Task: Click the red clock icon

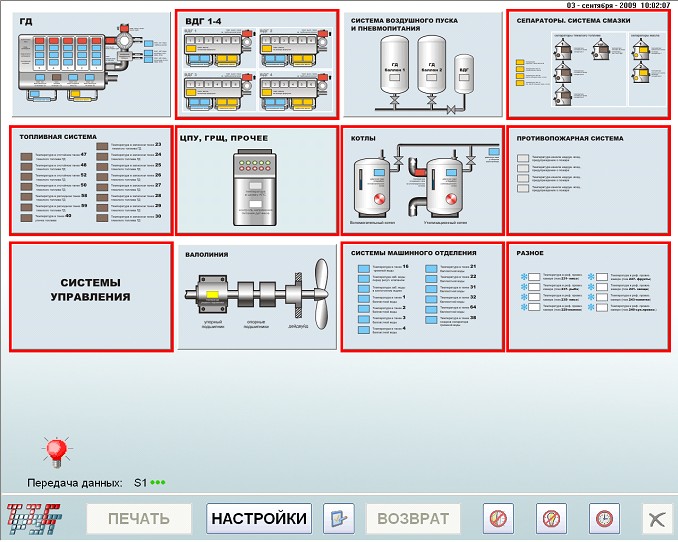Action: click(604, 518)
